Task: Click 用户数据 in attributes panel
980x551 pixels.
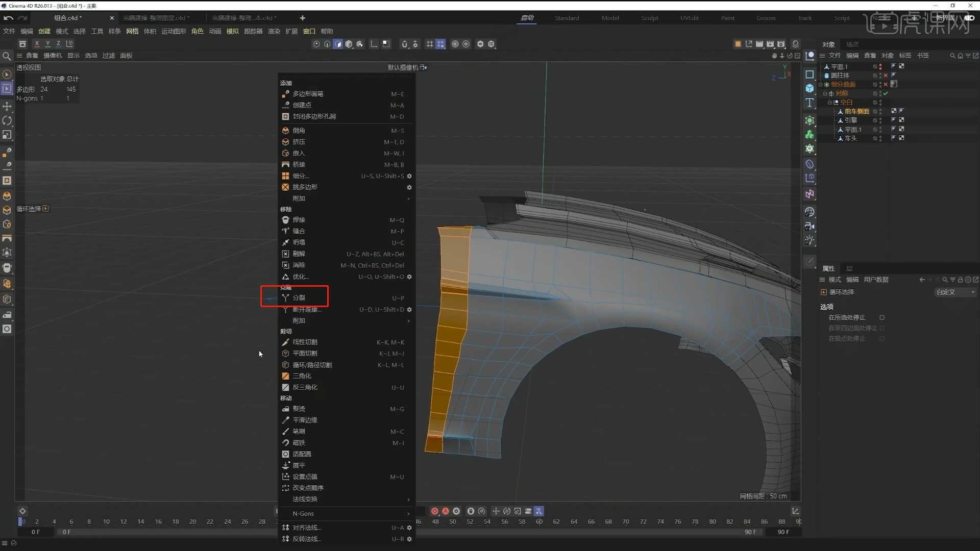Action: click(876, 280)
